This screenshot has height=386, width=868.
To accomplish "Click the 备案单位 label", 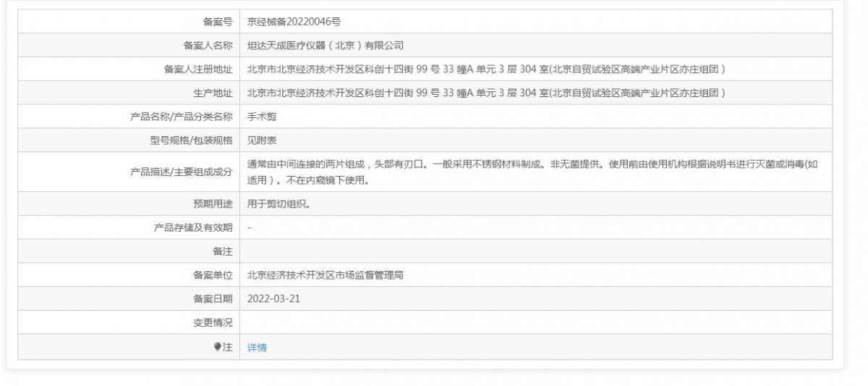I will 213,275.
